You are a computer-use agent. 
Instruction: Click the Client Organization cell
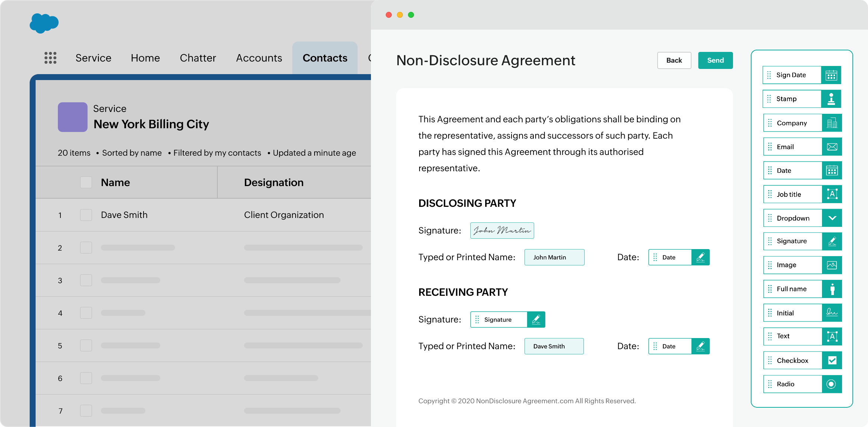[x=284, y=215]
